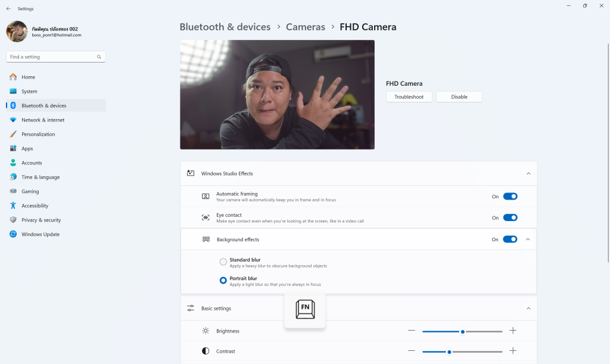Click the FN key overlay icon
The image size is (610, 364).
pyautogui.click(x=305, y=309)
